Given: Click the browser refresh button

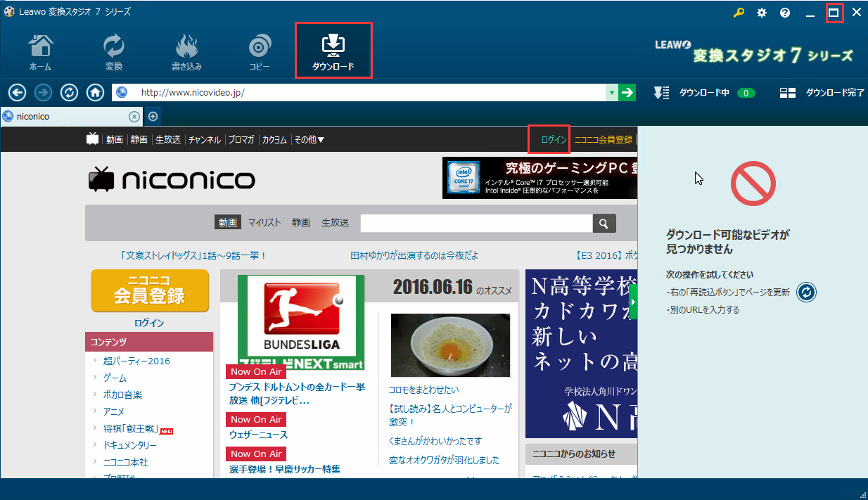Looking at the screenshot, I should click(69, 92).
